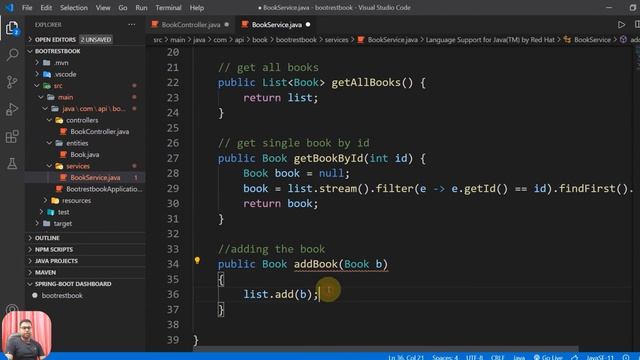This screenshot has height=360, width=640.
Task: Open the Extensions view
Action: click(12, 136)
